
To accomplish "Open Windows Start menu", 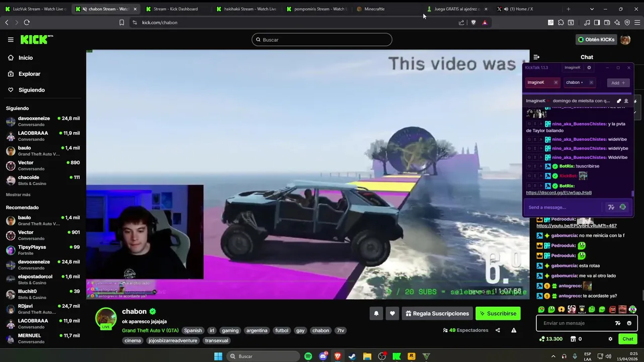I will click(x=218, y=356).
